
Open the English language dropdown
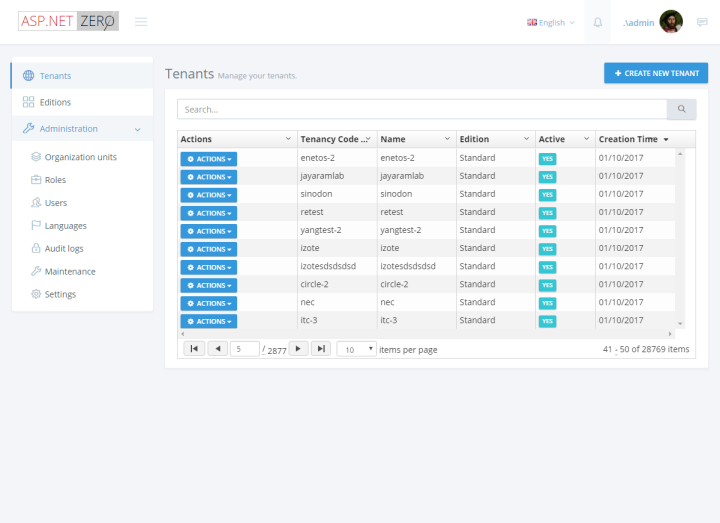coord(551,22)
